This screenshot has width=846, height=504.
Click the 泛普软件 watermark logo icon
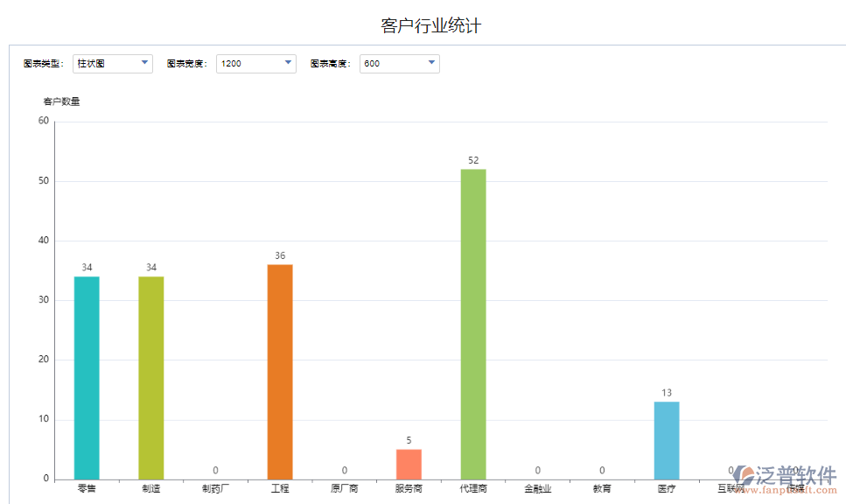(745, 475)
